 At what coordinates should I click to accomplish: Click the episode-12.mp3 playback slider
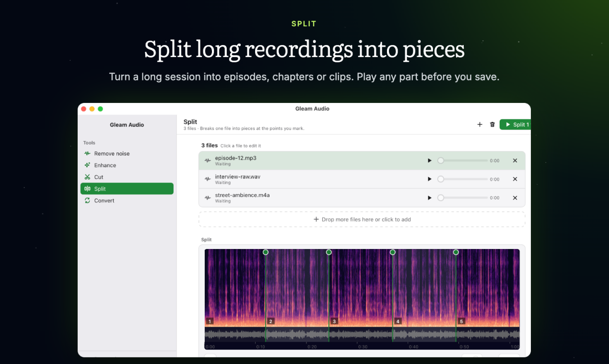[x=463, y=160]
